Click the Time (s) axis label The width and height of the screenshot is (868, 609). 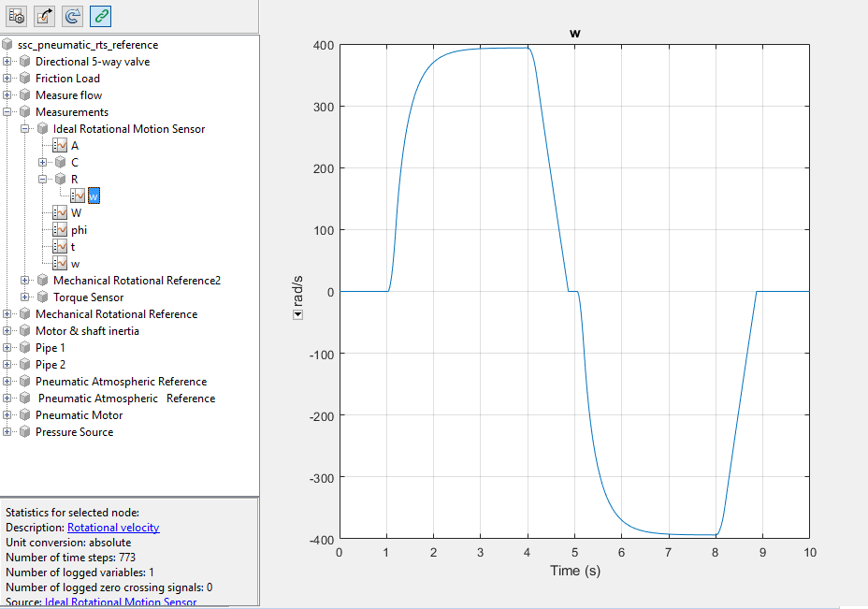click(x=575, y=571)
